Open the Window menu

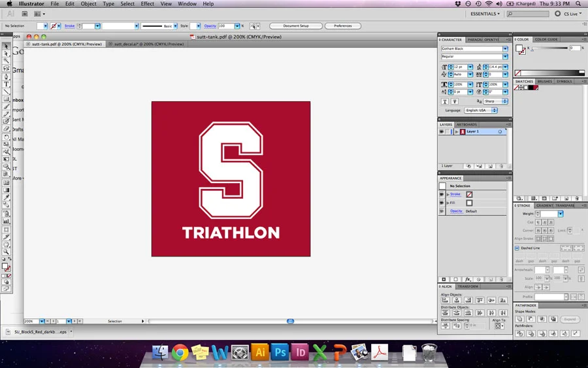pos(187,4)
